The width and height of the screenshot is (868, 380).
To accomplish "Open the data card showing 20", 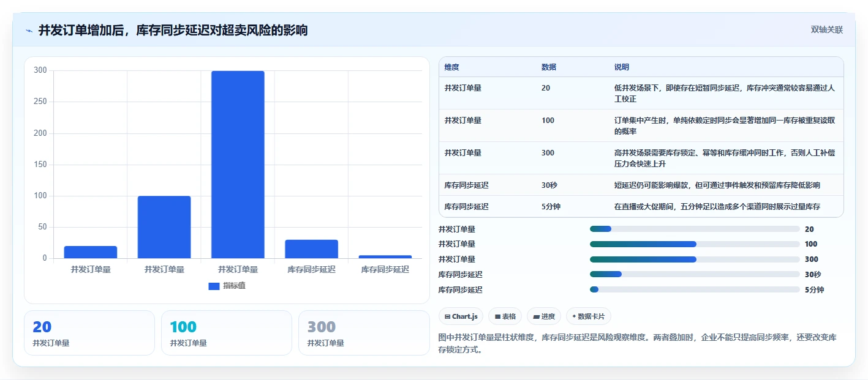I will 89,333.
